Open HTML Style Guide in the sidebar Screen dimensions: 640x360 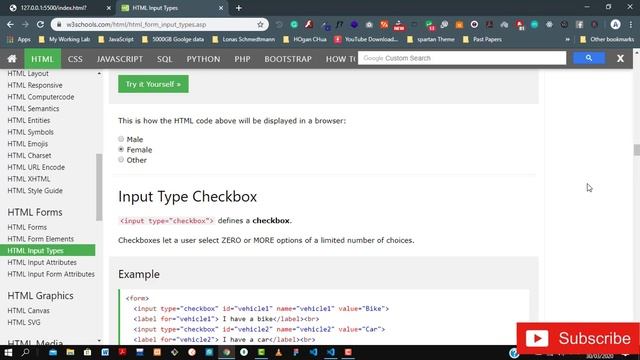pos(35,191)
